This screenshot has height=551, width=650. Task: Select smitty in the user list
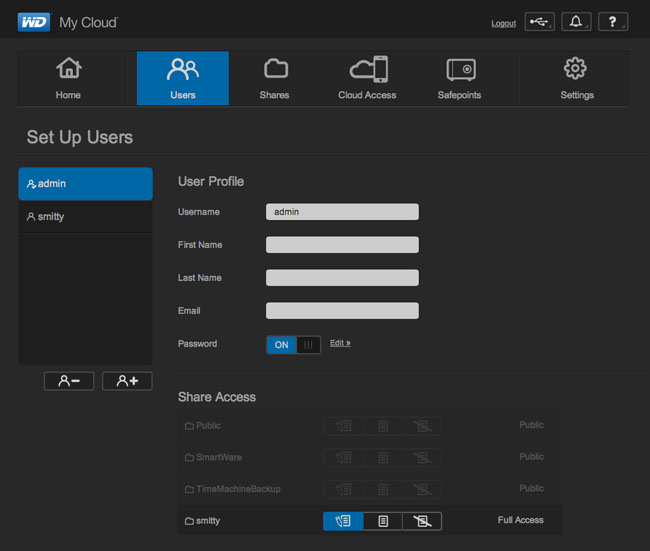(x=85, y=217)
